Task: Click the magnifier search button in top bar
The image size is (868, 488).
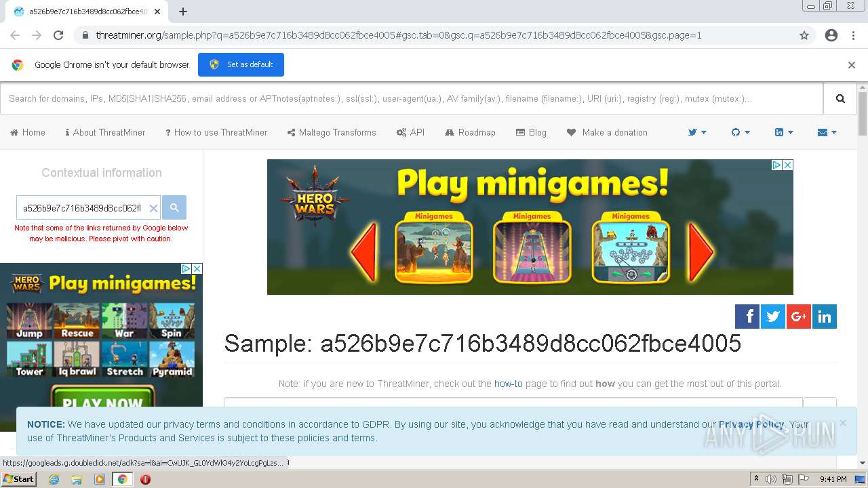Action: click(x=840, y=99)
